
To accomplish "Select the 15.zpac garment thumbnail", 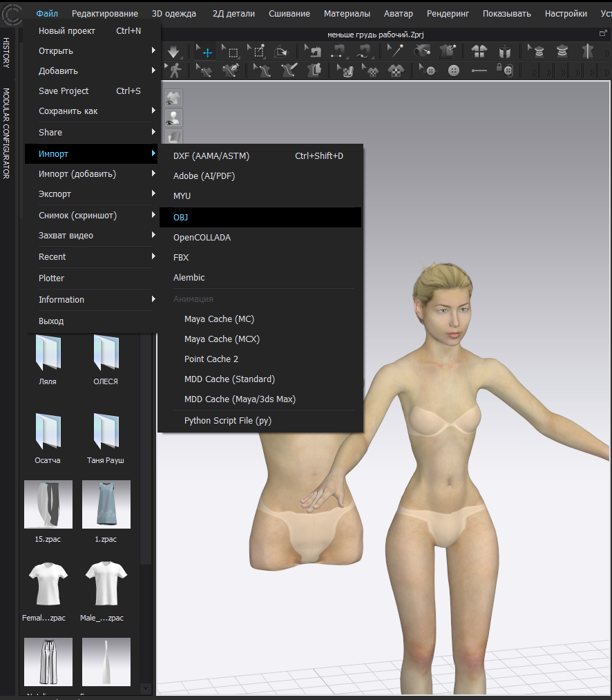I will click(x=48, y=505).
